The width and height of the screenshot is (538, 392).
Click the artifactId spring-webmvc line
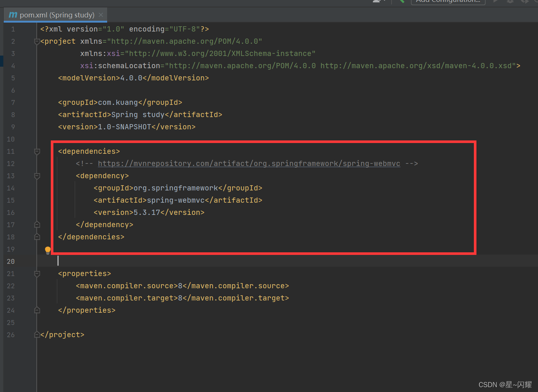[x=178, y=200]
